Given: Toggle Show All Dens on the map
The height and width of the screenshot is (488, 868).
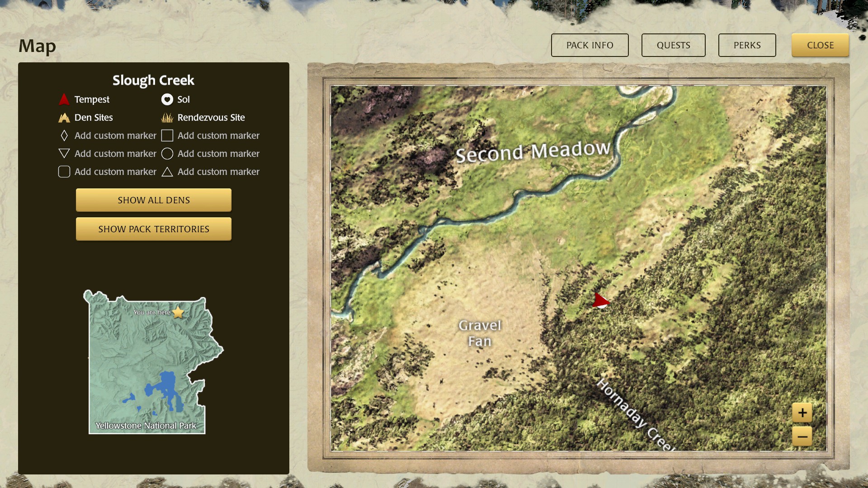Looking at the screenshot, I should pos(154,200).
